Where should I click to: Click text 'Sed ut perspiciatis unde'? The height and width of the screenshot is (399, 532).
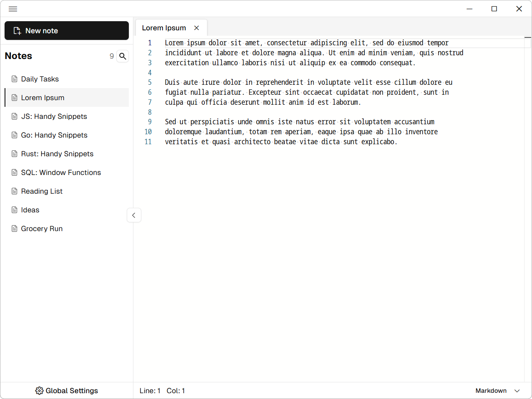coord(209,122)
